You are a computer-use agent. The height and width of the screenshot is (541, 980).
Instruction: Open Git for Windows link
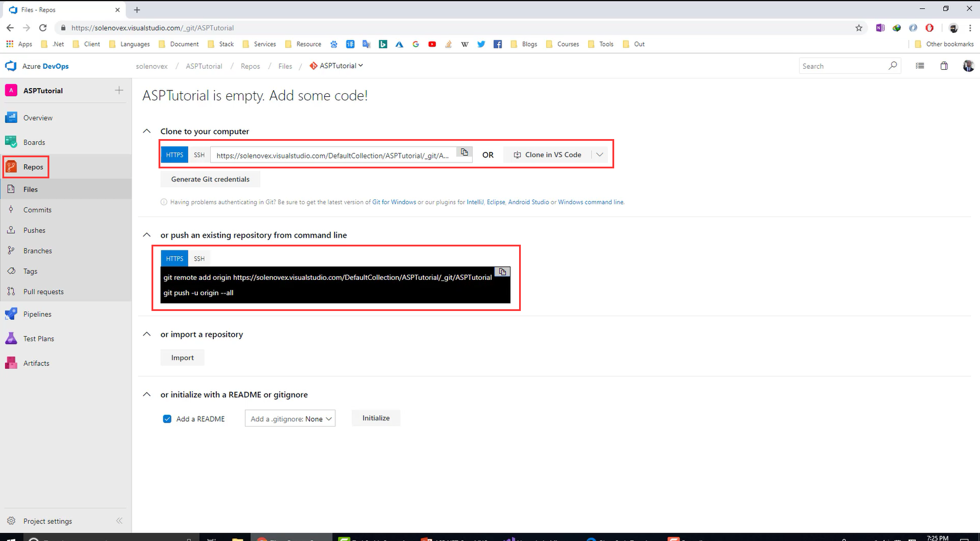pos(394,202)
